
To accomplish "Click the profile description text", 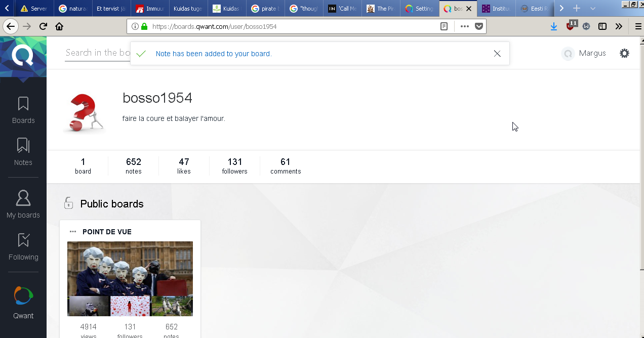I will (x=174, y=119).
